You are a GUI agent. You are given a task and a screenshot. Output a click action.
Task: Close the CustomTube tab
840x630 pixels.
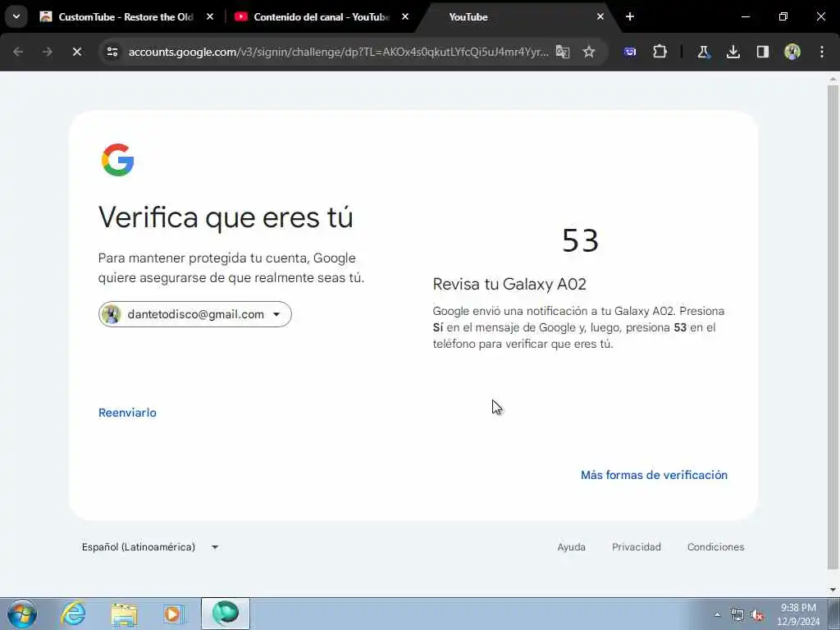click(210, 16)
